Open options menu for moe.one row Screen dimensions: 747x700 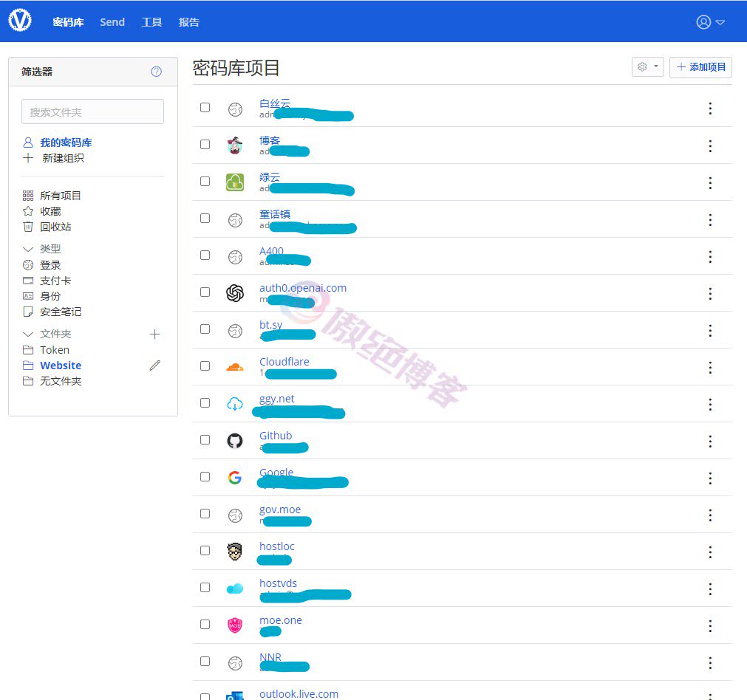coord(710,625)
